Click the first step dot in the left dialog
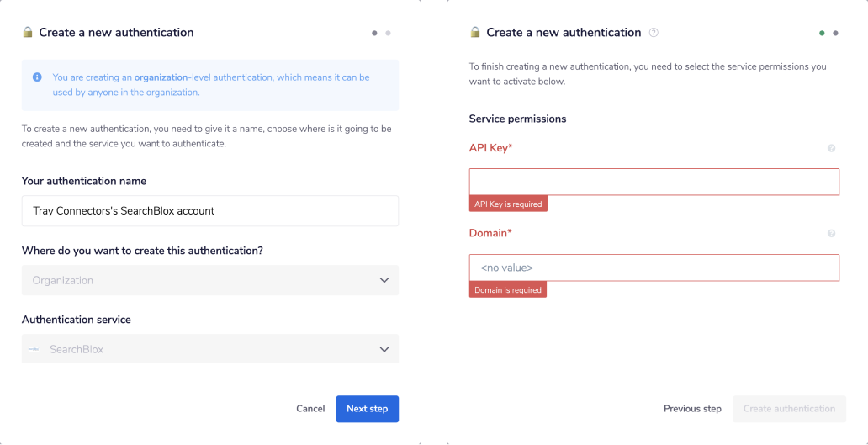 [x=374, y=34]
